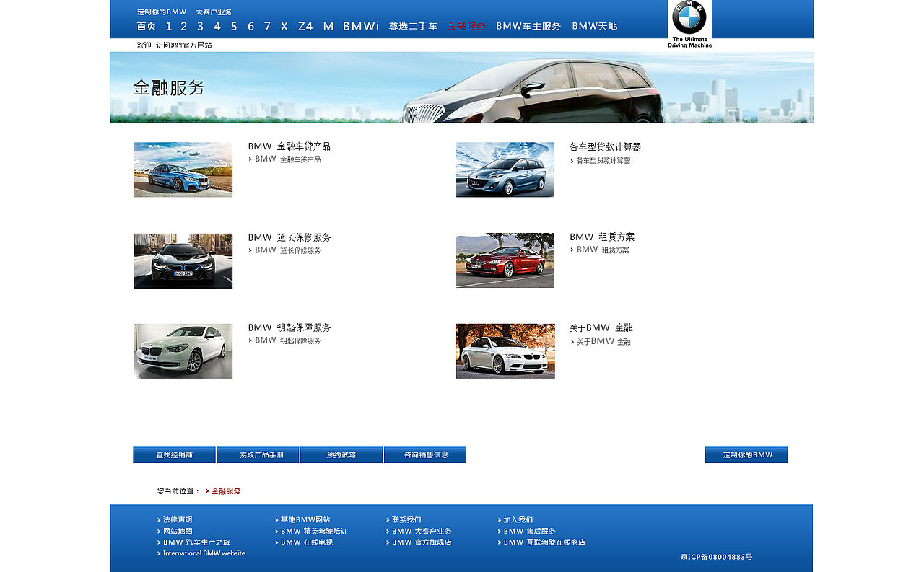924x572 pixels.
Task: Open the blue BMW sedan thumbnail
Action: (183, 170)
